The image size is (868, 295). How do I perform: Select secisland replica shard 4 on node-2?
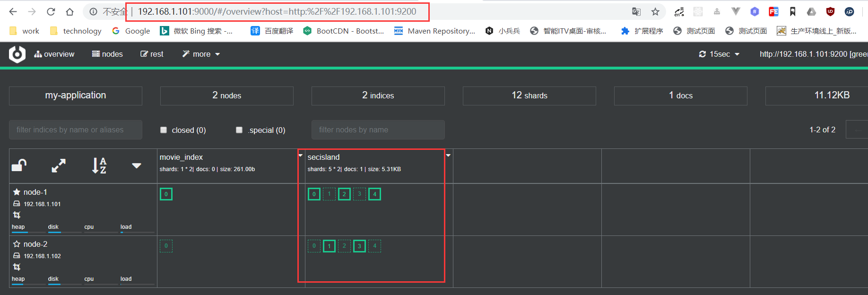tap(374, 246)
